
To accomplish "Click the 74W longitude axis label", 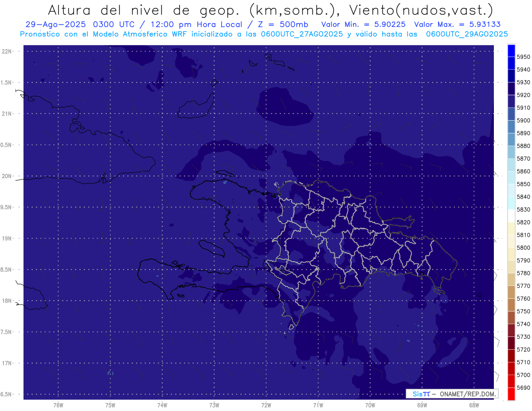I will click(162, 405).
